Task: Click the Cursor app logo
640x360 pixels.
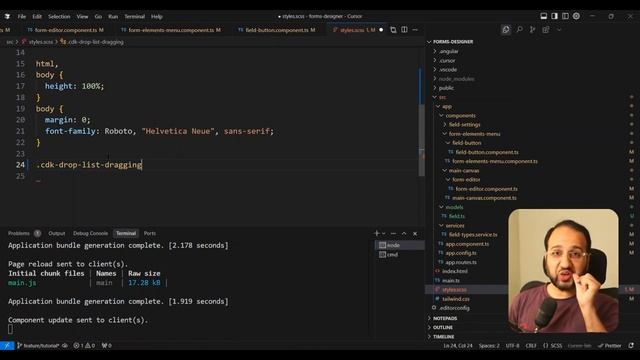Action: [7, 16]
